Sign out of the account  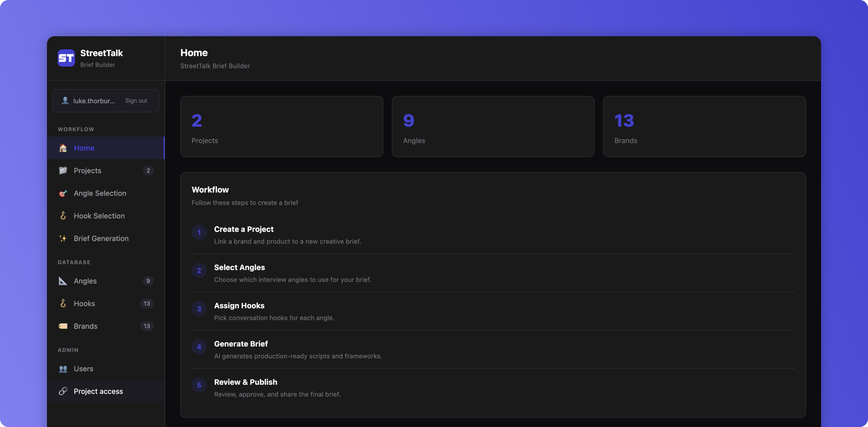coord(136,101)
